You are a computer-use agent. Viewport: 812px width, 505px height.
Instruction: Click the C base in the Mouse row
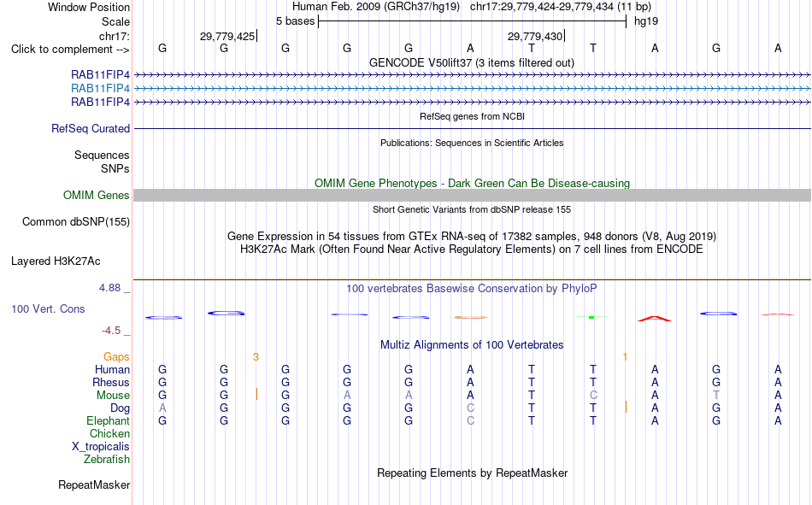pos(593,395)
